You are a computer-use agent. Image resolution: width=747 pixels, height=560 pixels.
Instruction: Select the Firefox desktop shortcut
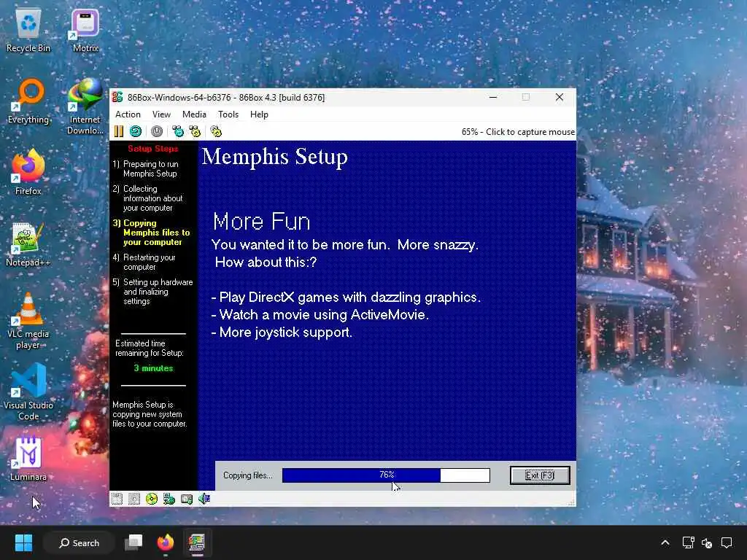pos(28,172)
